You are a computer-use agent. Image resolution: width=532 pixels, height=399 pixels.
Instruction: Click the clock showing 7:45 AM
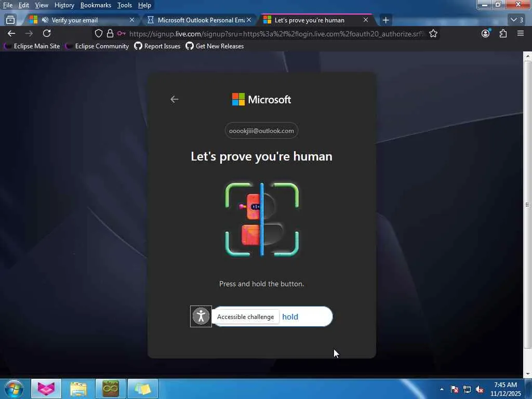coord(506,389)
